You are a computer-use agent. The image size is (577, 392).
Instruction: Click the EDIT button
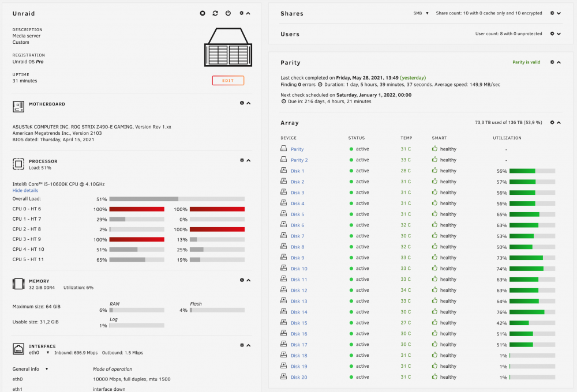point(228,81)
